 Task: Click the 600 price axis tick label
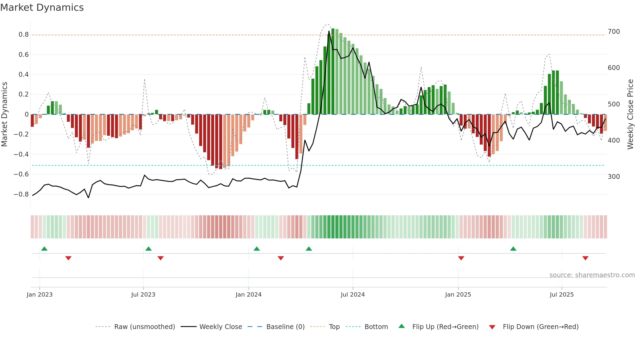pyautogui.click(x=614, y=68)
